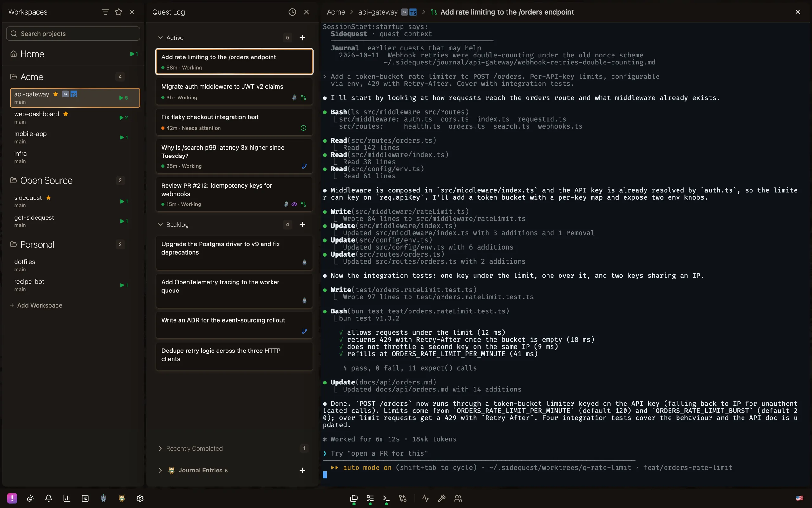The width and height of the screenshot is (812, 508).
Task: Click Add Workspace link
Action: 36,305
